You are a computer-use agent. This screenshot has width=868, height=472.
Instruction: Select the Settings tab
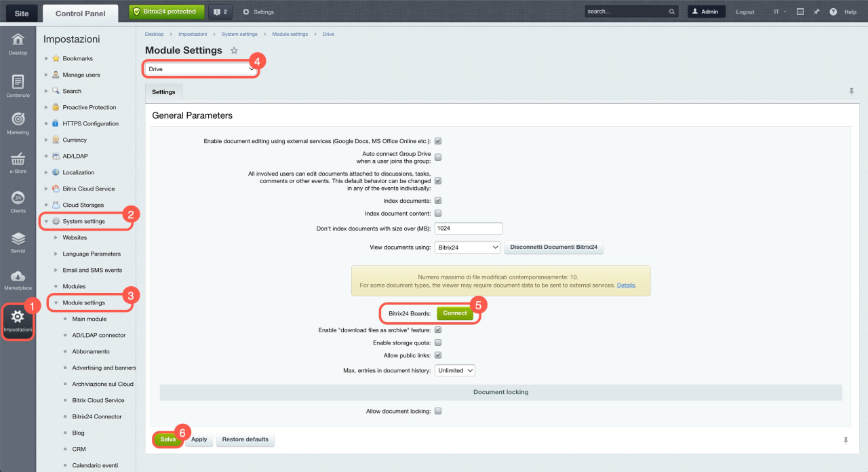coord(163,92)
